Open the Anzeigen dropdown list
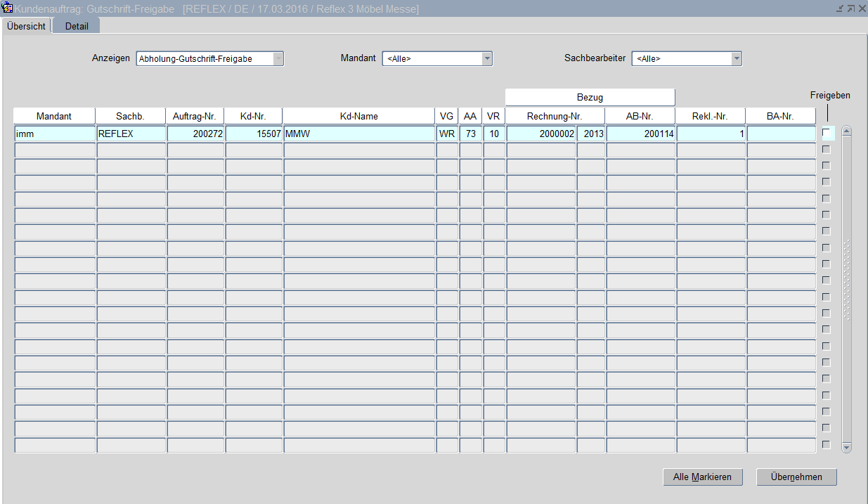Viewport: 868px width, 504px height. [x=278, y=59]
